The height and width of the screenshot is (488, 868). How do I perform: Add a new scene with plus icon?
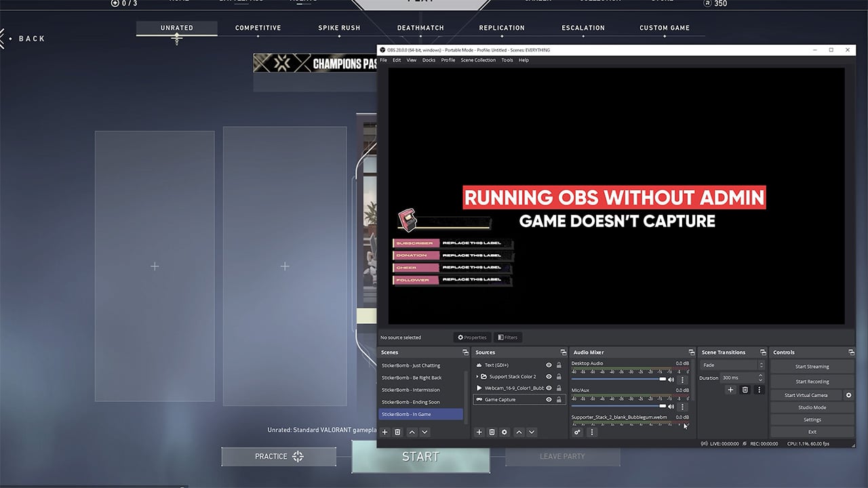click(384, 432)
